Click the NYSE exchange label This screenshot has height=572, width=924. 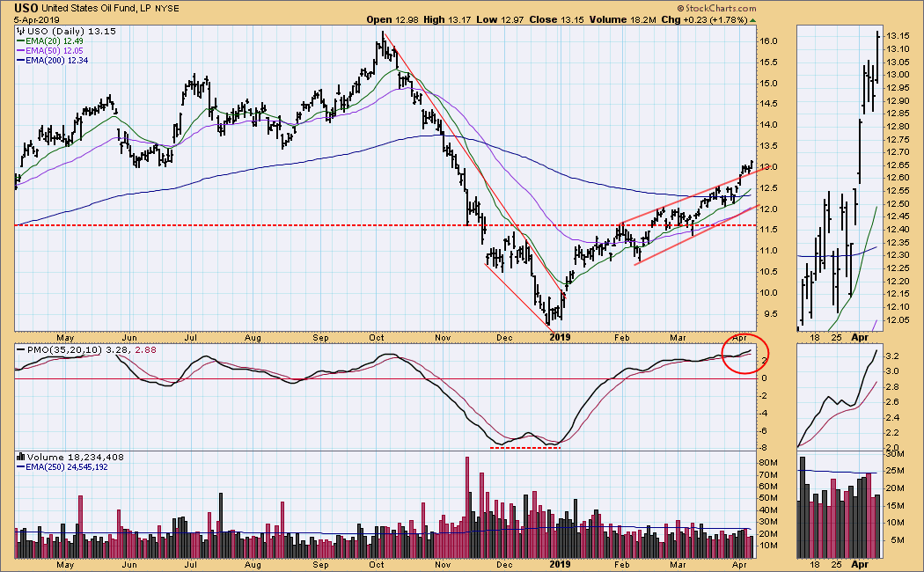coord(167,9)
